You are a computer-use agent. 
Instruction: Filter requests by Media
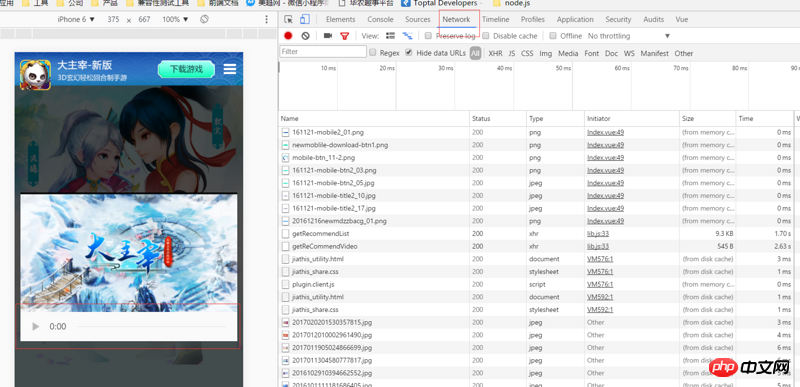(568, 53)
